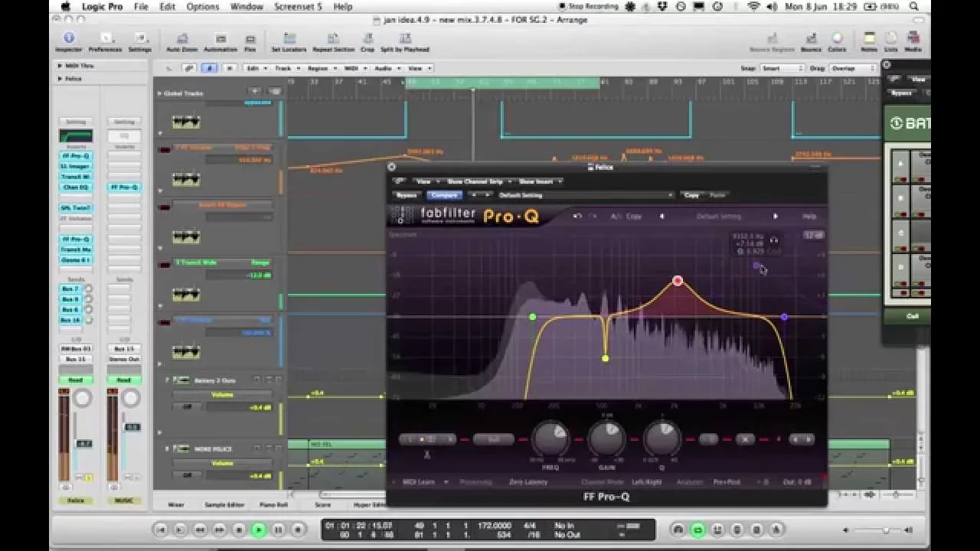980x551 pixels.
Task: Toggle the Compare button in plugin header
Action: pos(445,195)
